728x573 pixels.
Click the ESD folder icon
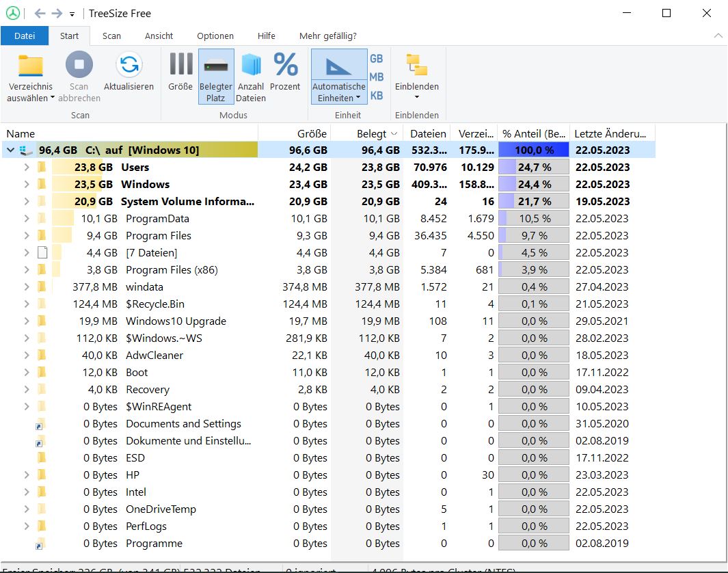click(42, 458)
